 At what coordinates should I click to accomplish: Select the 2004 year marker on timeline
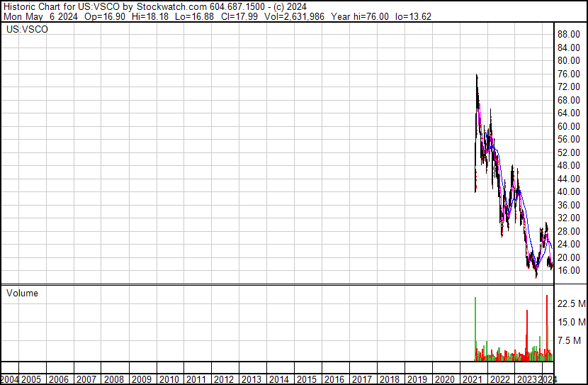(x=10, y=379)
